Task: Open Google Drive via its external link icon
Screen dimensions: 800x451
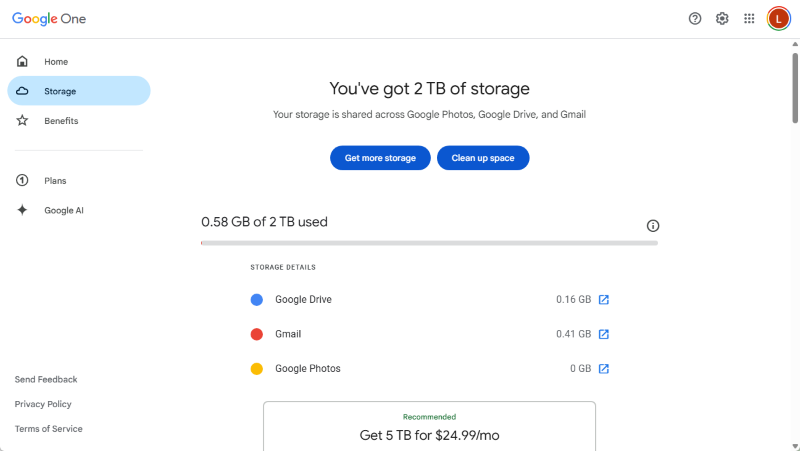Action: pyautogui.click(x=604, y=299)
